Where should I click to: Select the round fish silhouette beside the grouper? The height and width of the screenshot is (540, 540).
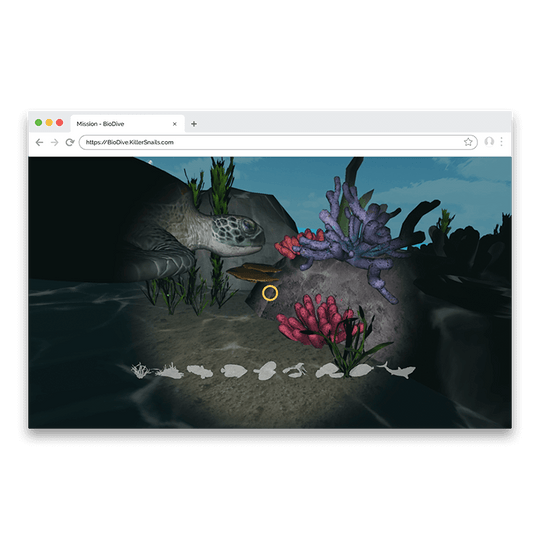[x=234, y=371]
